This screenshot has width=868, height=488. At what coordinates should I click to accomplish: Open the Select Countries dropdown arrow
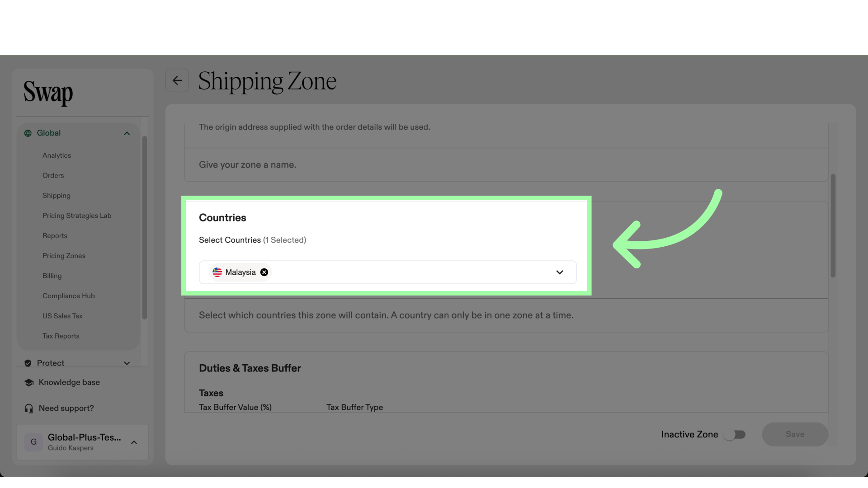tap(560, 272)
